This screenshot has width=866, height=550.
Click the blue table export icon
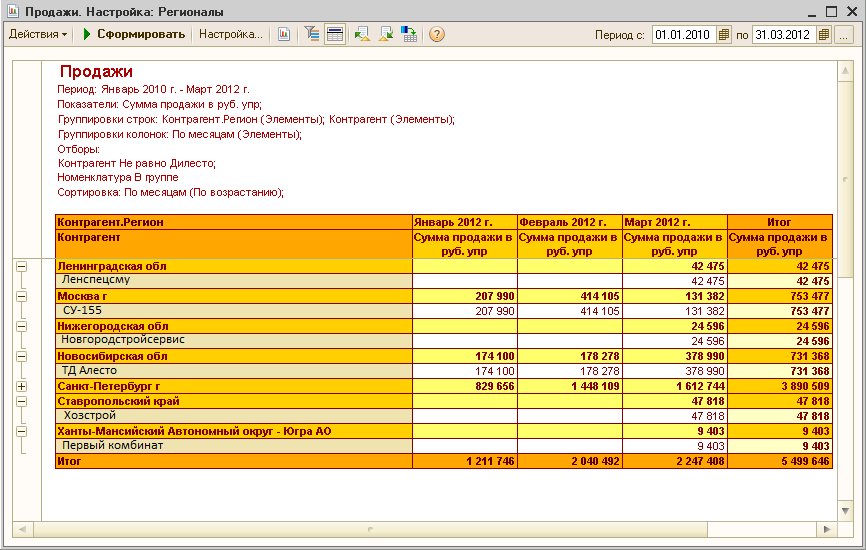410,34
